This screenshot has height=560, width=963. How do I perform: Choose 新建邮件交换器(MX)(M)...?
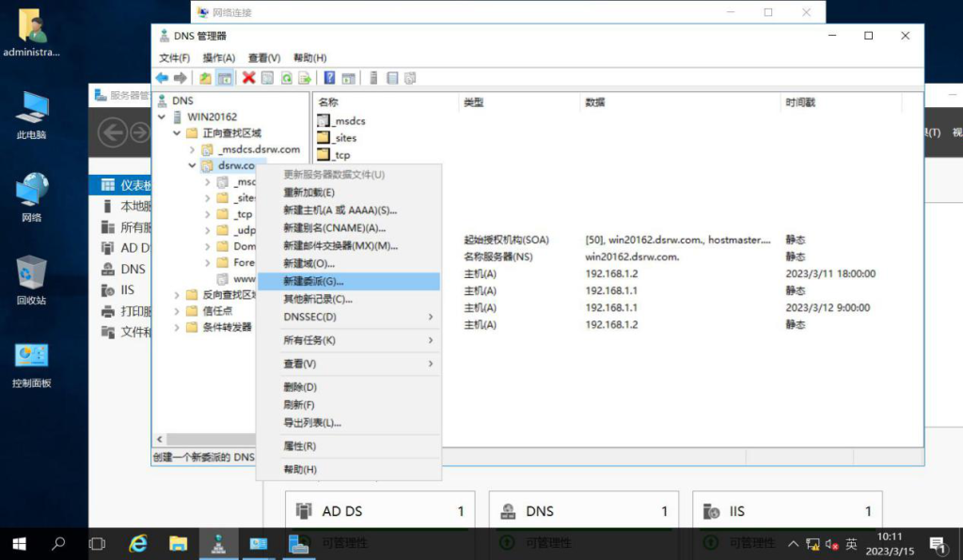click(348, 246)
